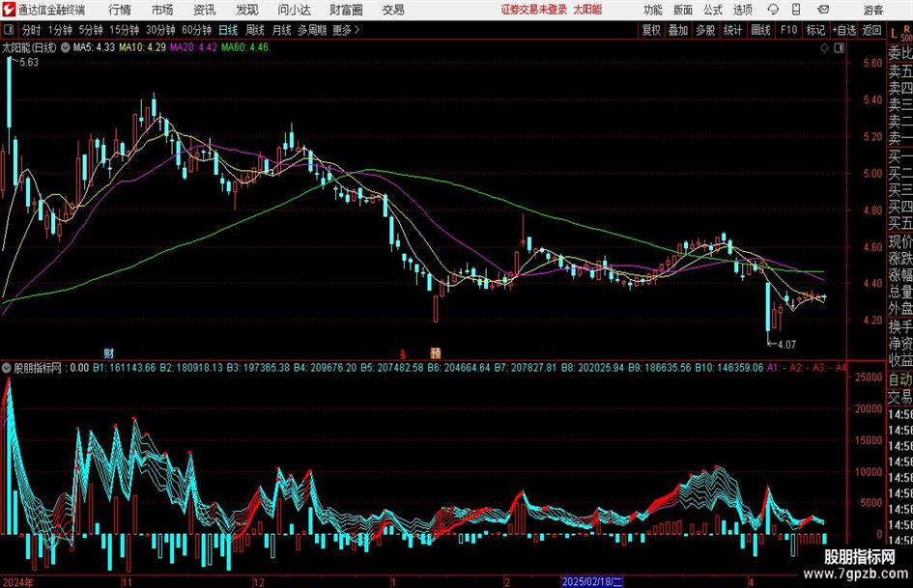This screenshot has width=913, height=588.
Task: Switch to 分时 intraday chart
Action: pos(32,30)
